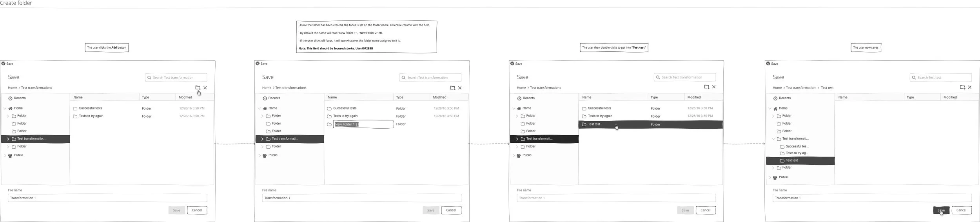This screenshot has width=980, height=222.
Task: Click new folder icon in third Save dialog
Action: click(706, 87)
